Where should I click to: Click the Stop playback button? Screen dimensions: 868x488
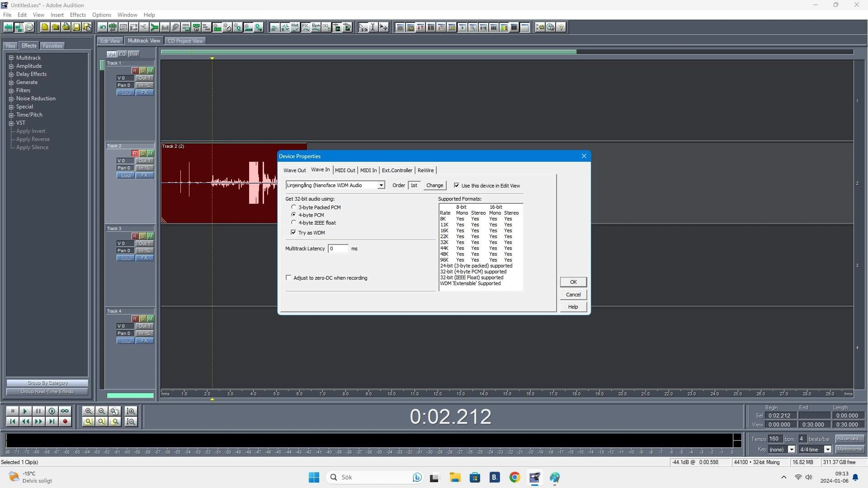12,411
